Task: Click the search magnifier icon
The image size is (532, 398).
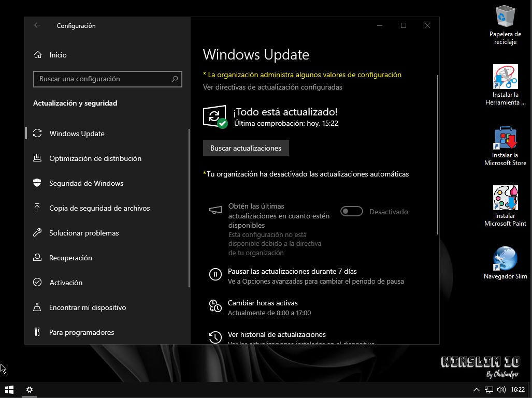Action: tap(175, 79)
